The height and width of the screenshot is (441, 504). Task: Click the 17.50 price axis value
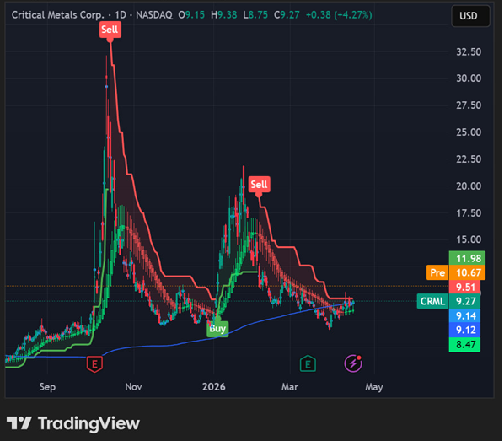469,213
